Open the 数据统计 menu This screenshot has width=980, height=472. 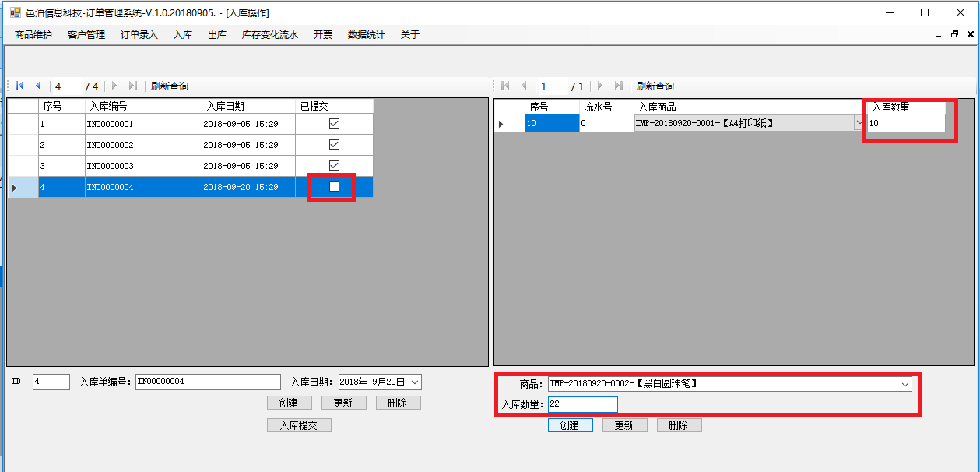pyautogui.click(x=367, y=34)
